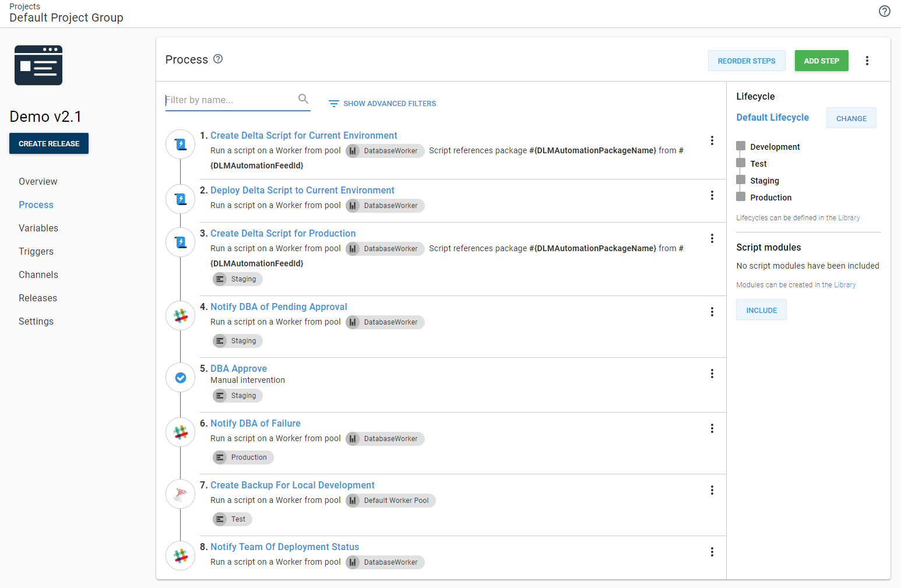Click the help icon next to Process heading

click(x=218, y=59)
